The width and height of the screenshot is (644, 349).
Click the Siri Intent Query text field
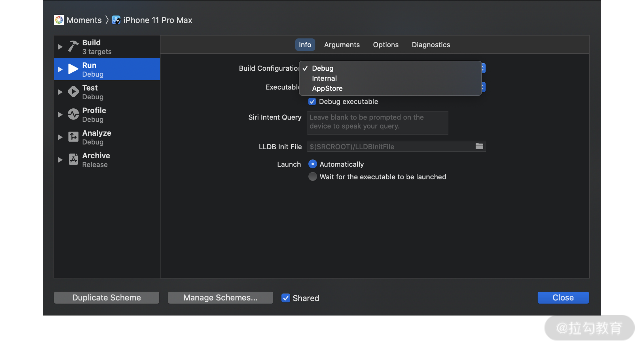tap(378, 123)
